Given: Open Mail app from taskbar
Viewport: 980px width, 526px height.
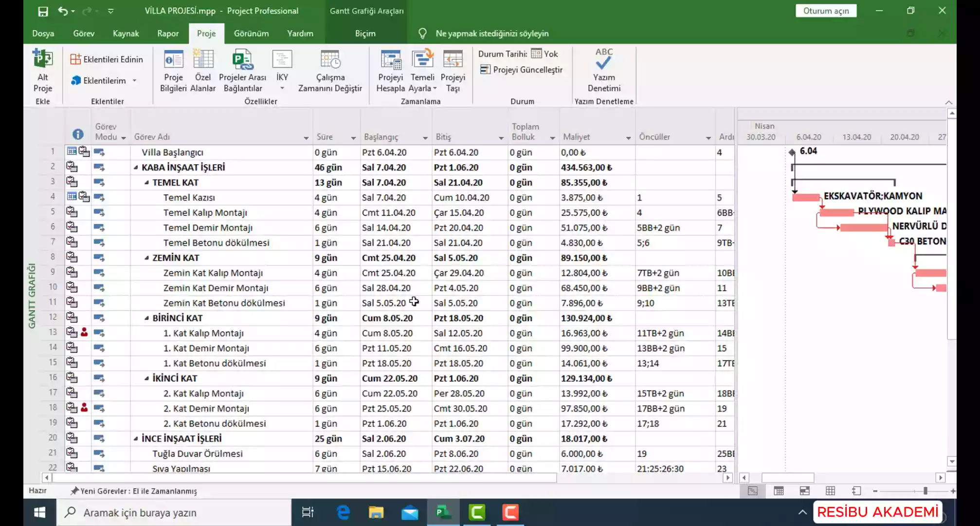Looking at the screenshot, I should click(x=410, y=512).
